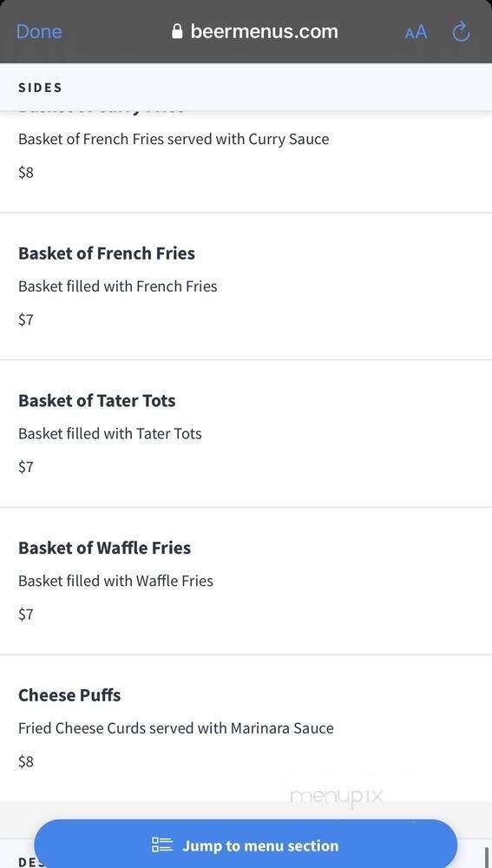
Task: Click the padlock icon in address bar
Action: [177, 31]
